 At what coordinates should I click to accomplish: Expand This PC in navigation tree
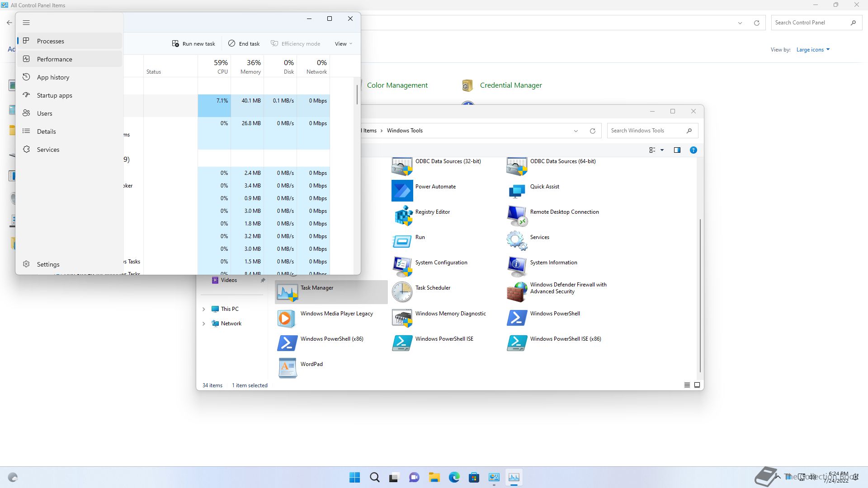point(203,310)
